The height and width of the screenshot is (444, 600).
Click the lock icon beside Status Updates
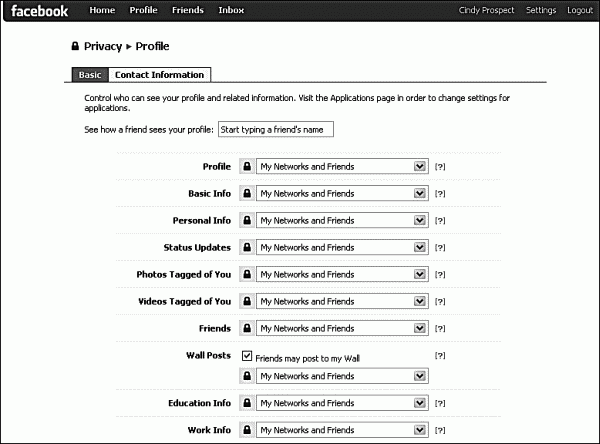246,247
